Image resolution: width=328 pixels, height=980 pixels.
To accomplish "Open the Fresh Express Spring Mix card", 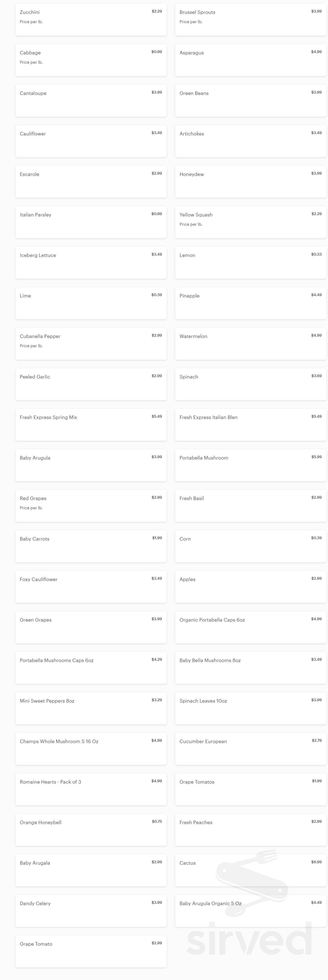I will pyautogui.click(x=91, y=425).
